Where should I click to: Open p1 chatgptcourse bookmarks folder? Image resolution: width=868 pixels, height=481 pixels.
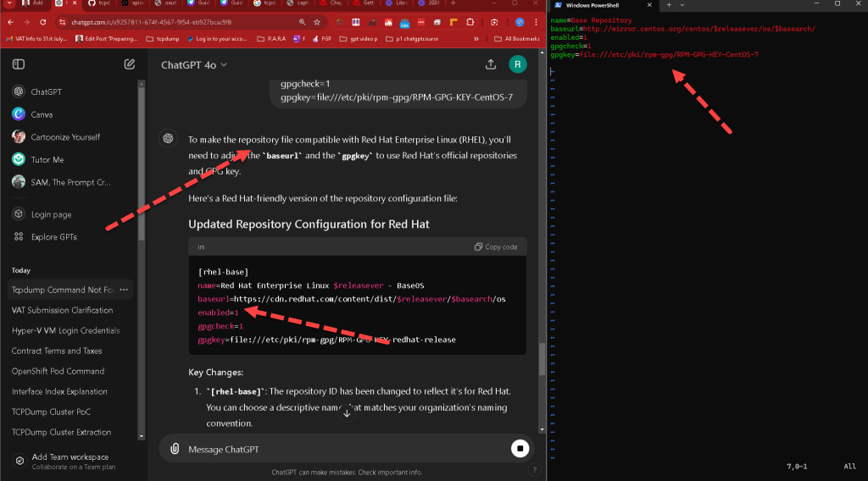tap(412, 39)
